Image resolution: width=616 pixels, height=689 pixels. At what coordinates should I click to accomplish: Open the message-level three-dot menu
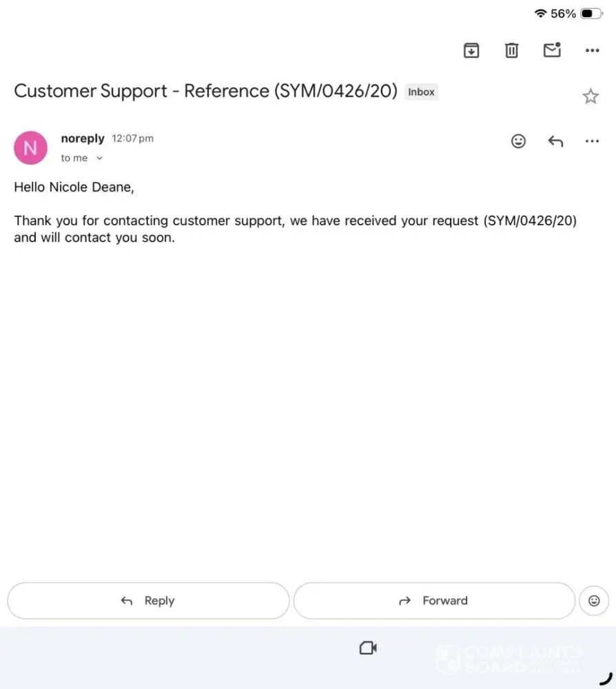pos(592,141)
